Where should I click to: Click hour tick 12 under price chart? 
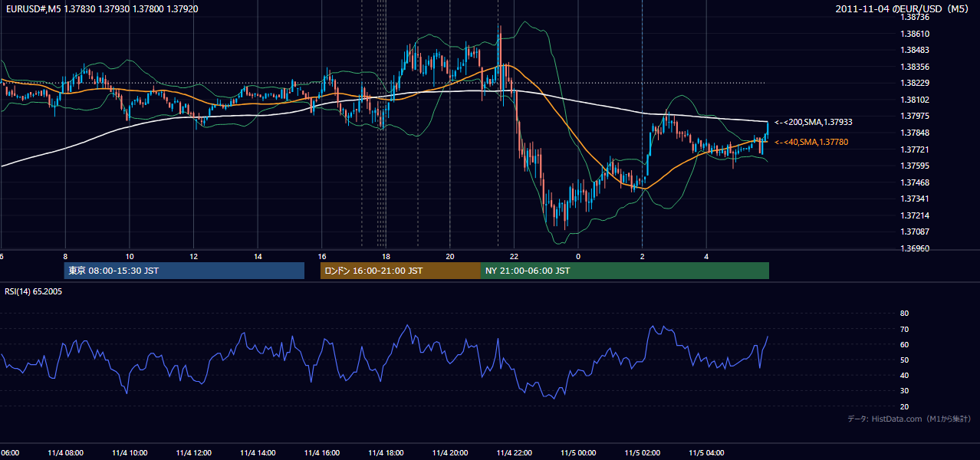pos(193,256)
